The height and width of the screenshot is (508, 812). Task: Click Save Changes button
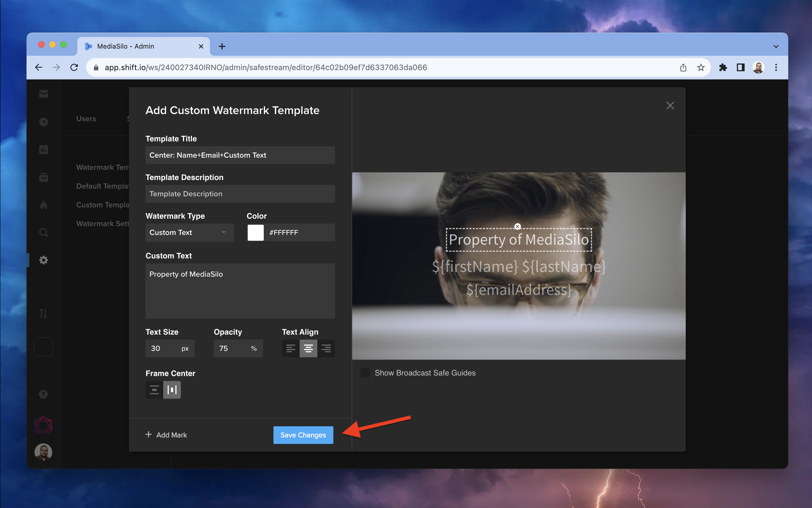point(303,435)
